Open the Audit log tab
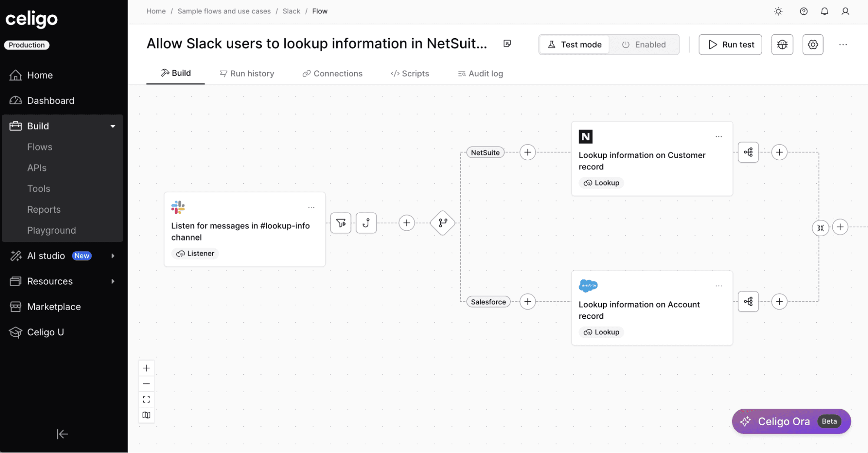Viewport: 868px width, 453px height. click(x=480, y=74)
